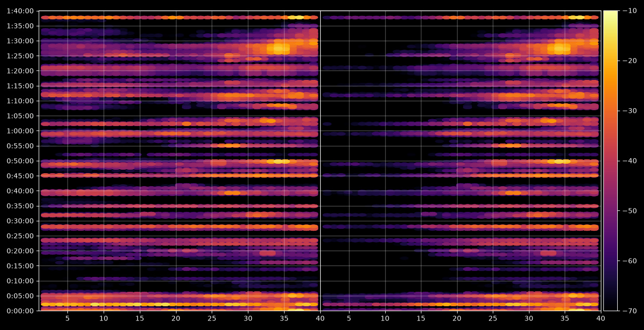Screen dimensions: 644x330
Task: Select the −40 colorbar tick label
Action: click(x=630, y=161)
